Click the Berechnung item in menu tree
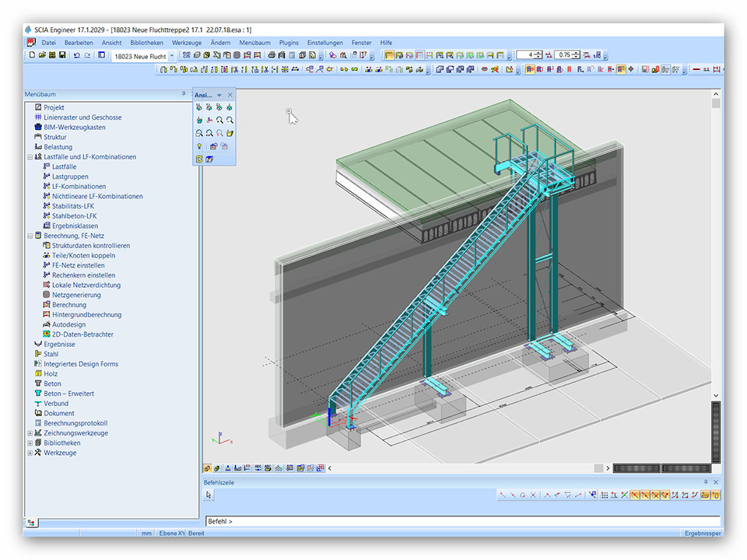Viewport: 747px width, 560px height. coord(69,305)
